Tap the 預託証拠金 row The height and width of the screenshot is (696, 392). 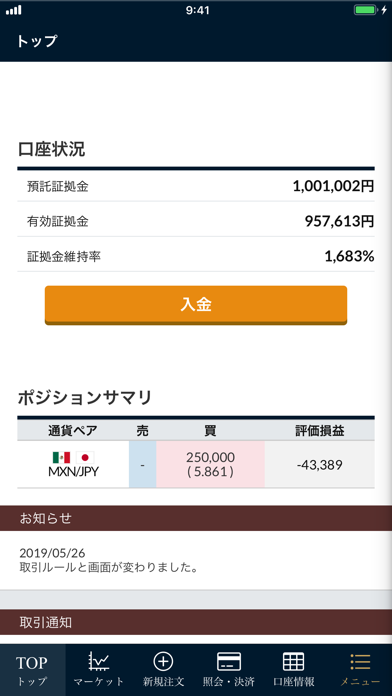(x=196, y=186)
